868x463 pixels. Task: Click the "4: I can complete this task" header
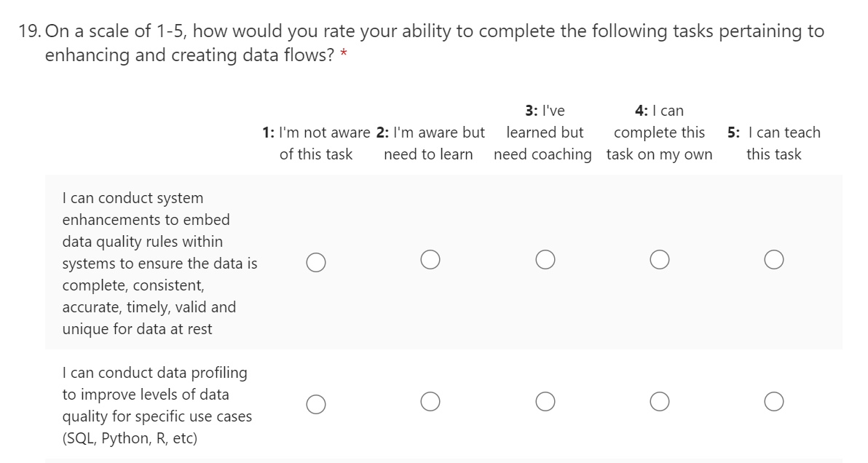pos(659,132)
